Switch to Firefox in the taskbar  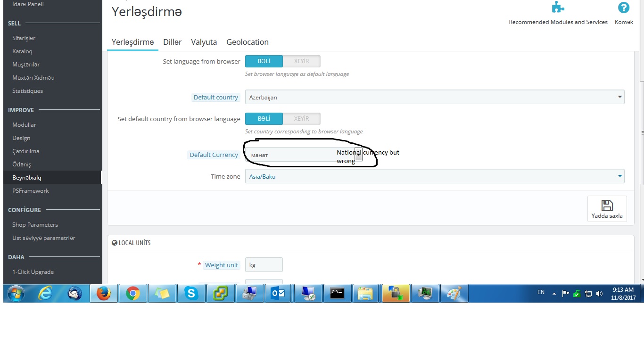coord(103,293)
